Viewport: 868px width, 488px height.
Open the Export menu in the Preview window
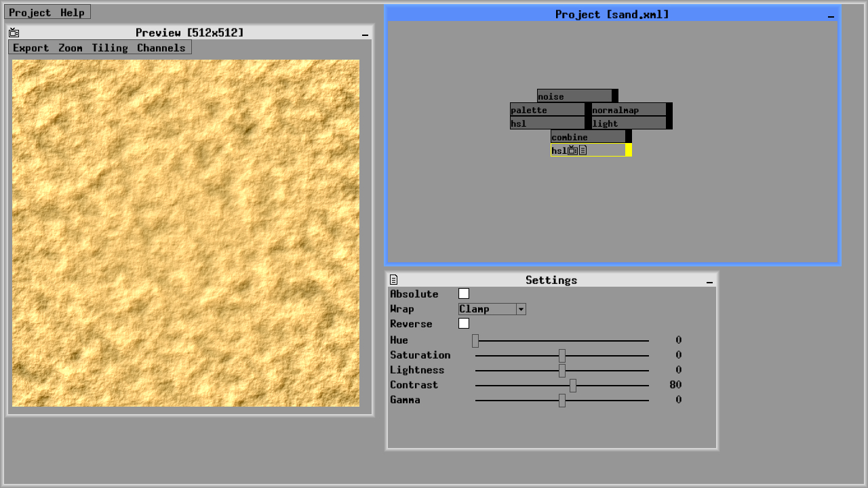coord(31,47)
